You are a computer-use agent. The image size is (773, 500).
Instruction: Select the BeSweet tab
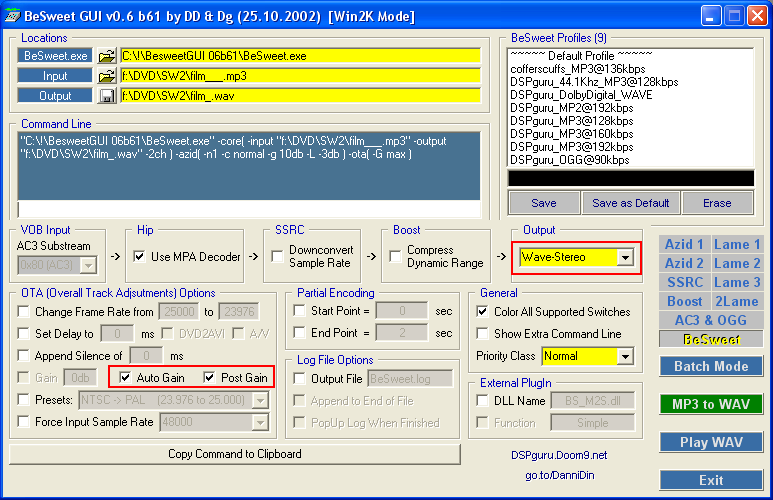click(711, 339)
